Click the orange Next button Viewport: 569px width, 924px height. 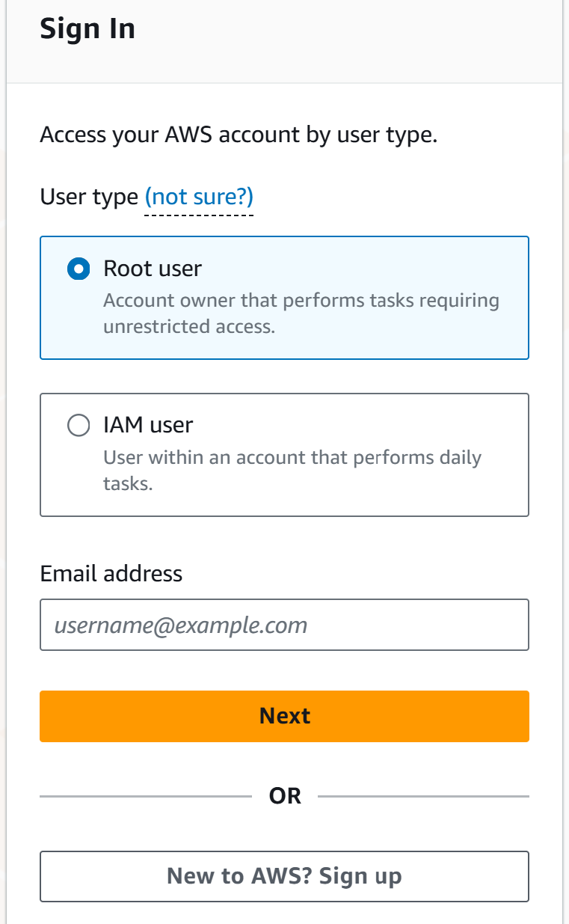coord(284,716)
